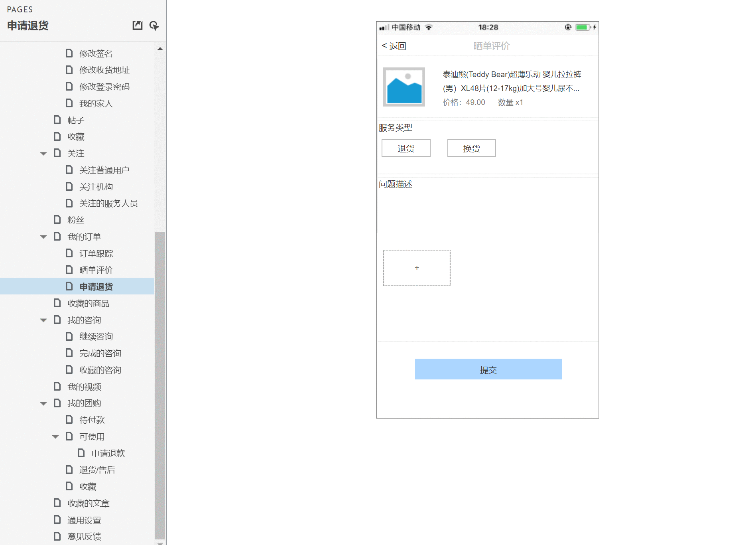The image size is (756, 545).
Task: Collapse the 我的咨询 tree node
Action: 43,320
